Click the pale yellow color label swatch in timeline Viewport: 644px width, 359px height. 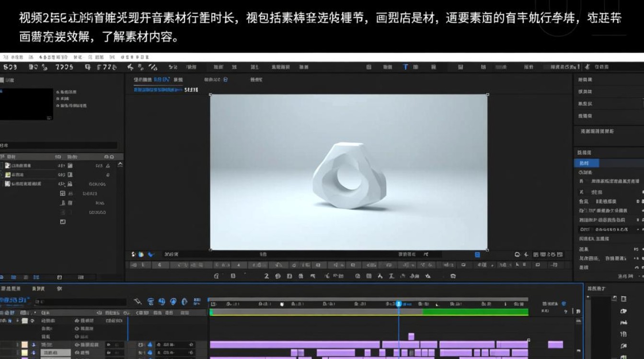pos(24,353)
